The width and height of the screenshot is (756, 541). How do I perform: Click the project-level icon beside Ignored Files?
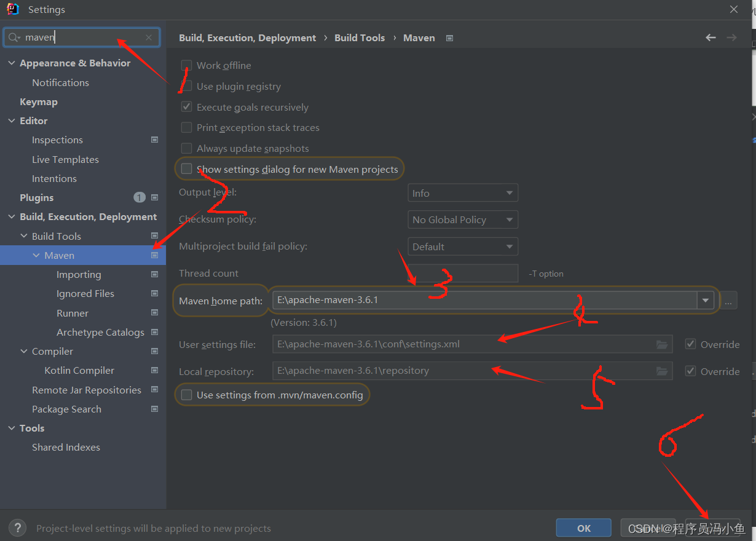(154, 294)
